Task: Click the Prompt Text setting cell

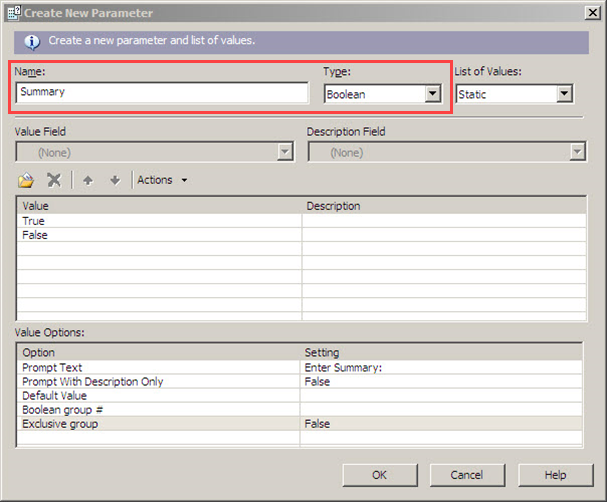Action: pos(440,367)
